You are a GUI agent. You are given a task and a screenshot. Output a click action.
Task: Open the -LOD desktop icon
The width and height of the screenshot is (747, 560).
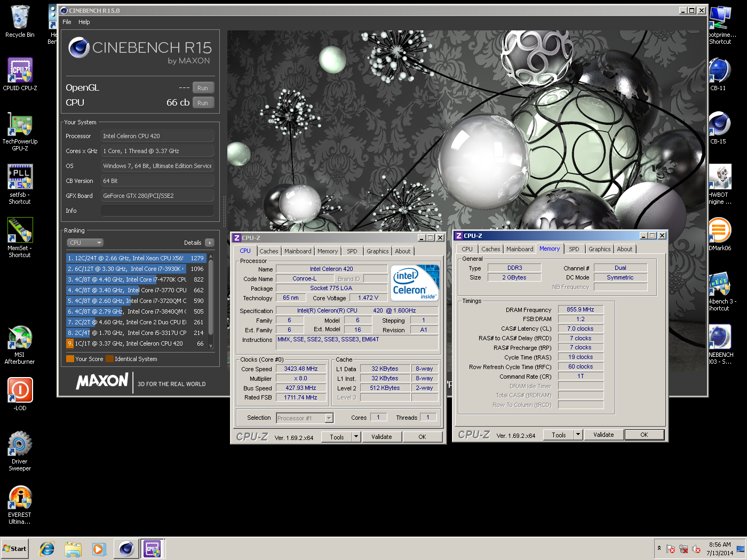tap(20, 394)
